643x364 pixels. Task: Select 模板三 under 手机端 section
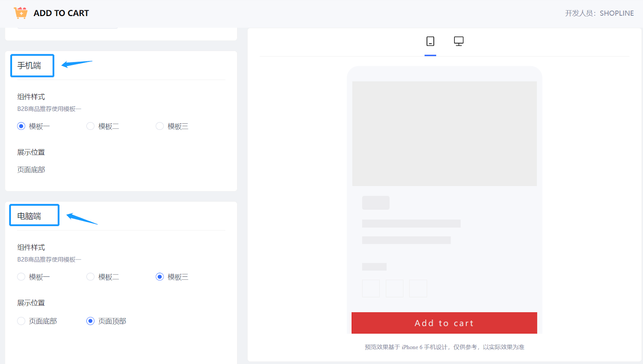(160, 126)
